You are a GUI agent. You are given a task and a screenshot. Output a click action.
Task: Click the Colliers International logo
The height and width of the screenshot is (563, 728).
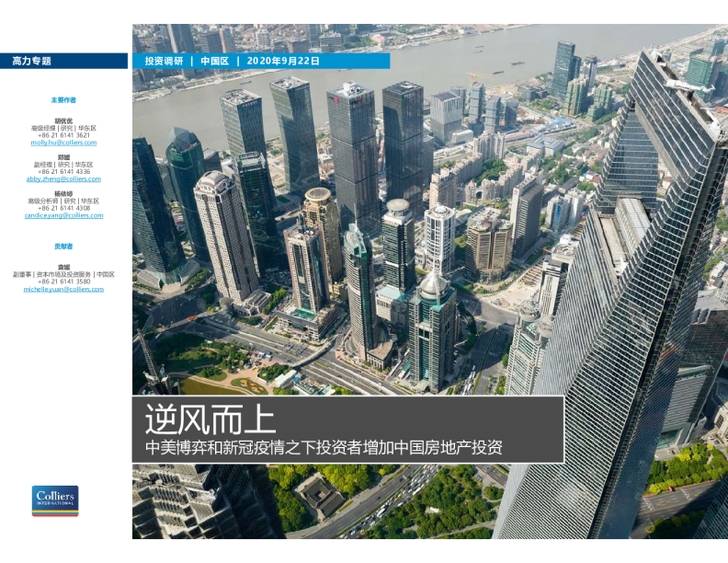tap(55, 501)
